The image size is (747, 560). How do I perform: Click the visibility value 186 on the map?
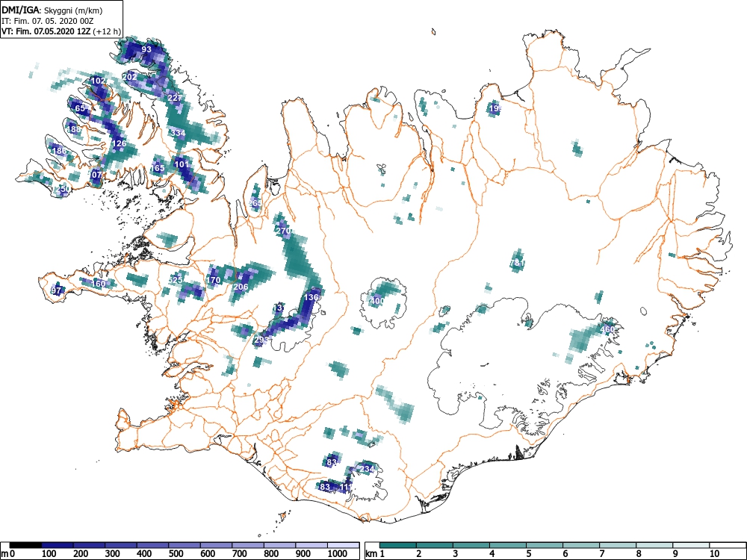(x=60, y=151)
